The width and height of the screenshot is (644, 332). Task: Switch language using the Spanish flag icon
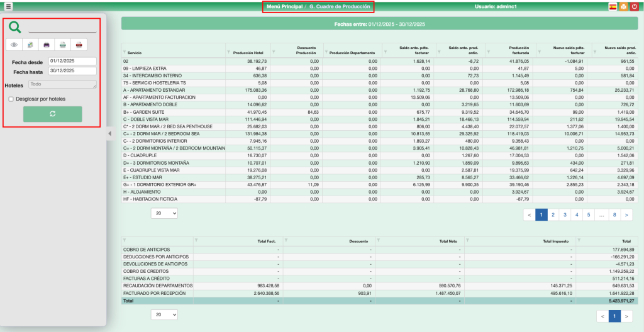click(612, 6)
